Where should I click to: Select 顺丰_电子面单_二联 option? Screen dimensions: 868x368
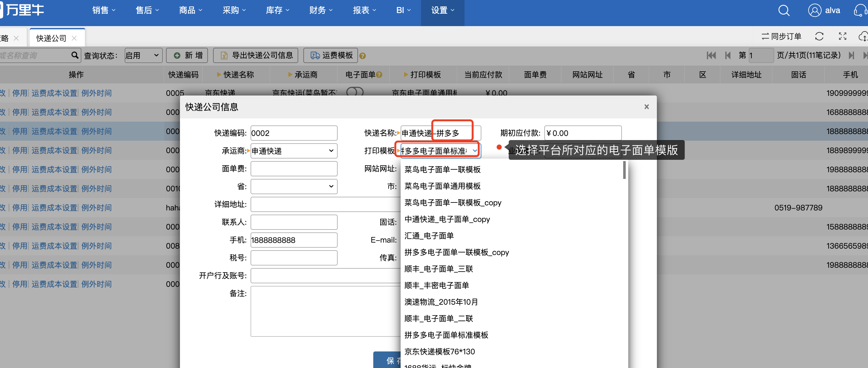(x=439, y=318)
